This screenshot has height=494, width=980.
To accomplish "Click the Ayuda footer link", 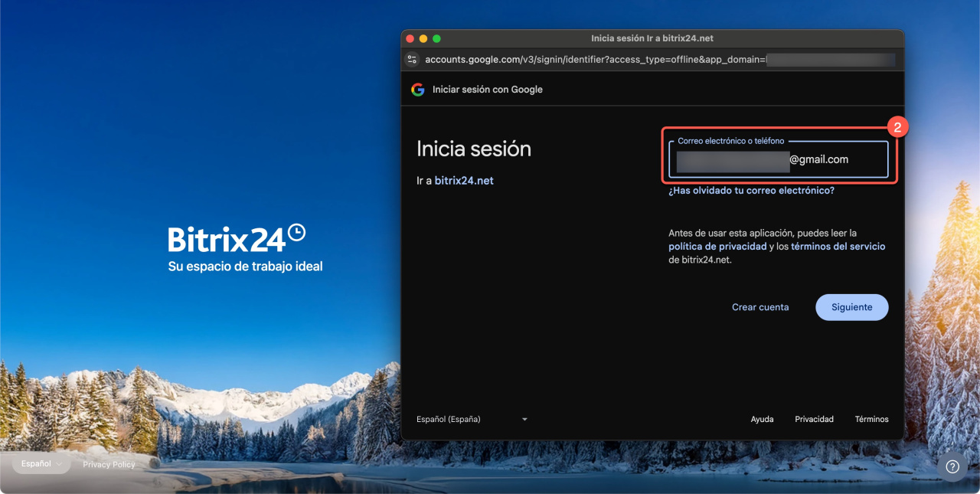I will pyautogui.click(x=762, y=420).
